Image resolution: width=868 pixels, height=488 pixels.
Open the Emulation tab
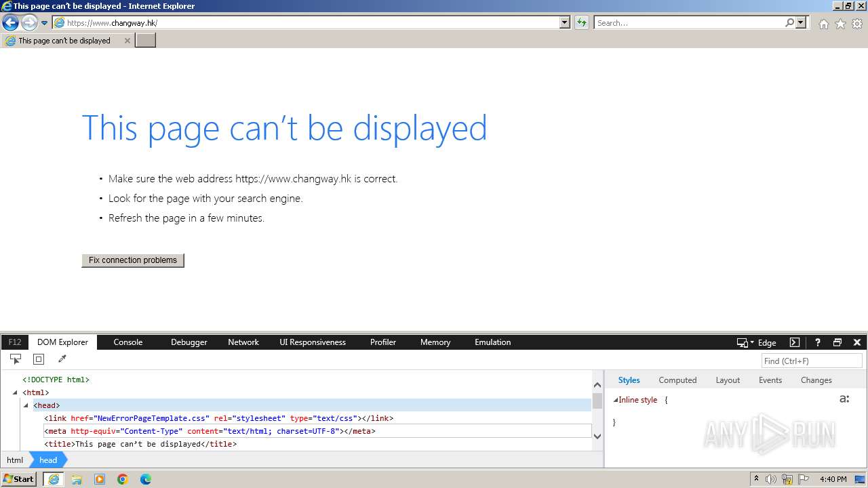pos(493,342)
